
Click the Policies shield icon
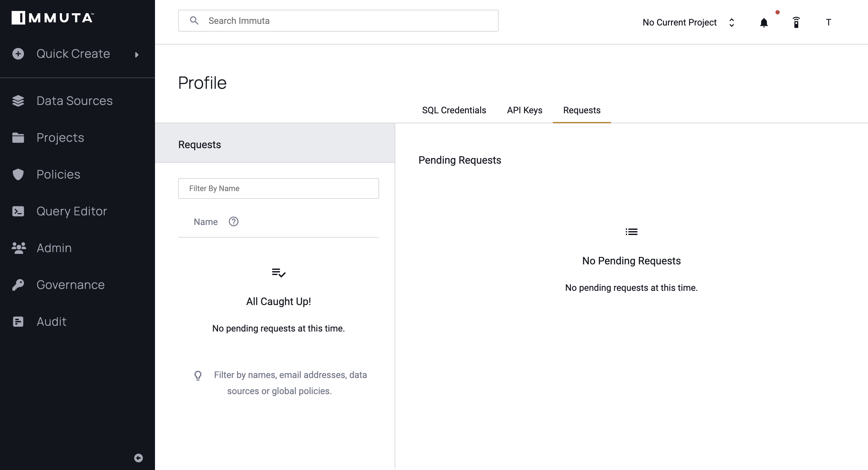(18, 174)
